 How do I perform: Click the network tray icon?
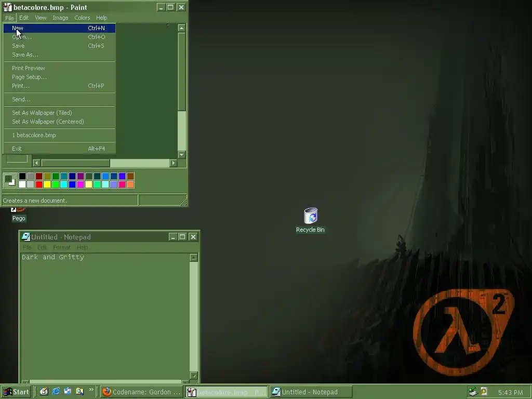click(473, 392)
